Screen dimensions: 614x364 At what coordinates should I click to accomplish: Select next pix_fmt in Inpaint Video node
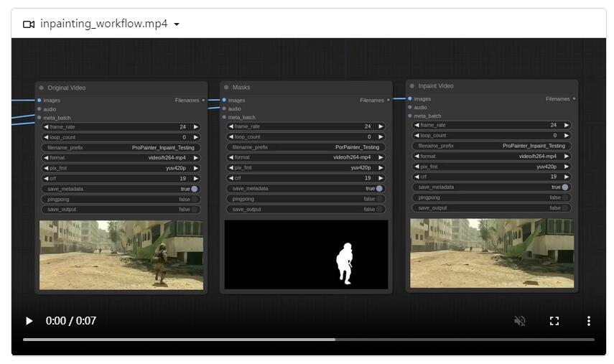tap(566, 167)
